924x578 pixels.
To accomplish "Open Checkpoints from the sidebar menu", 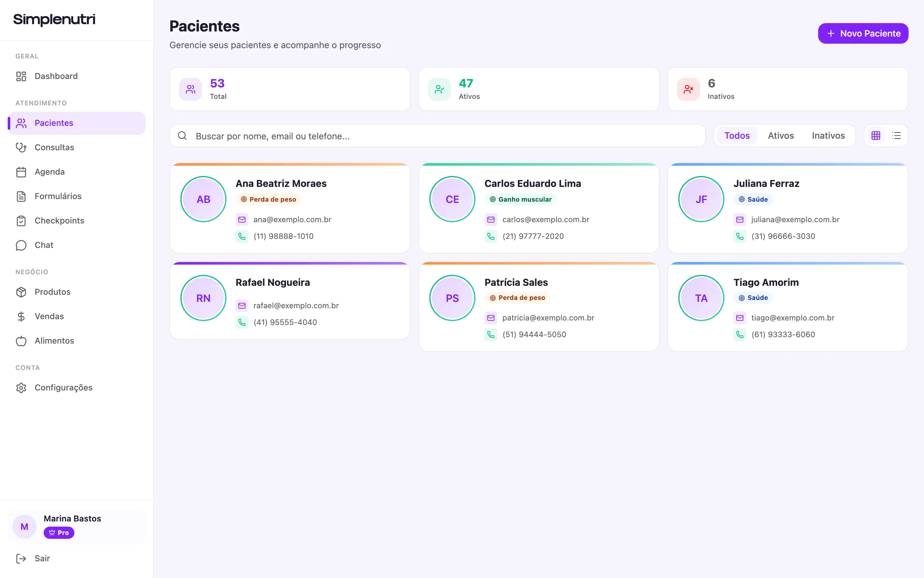I will click(x=77, y=221).
